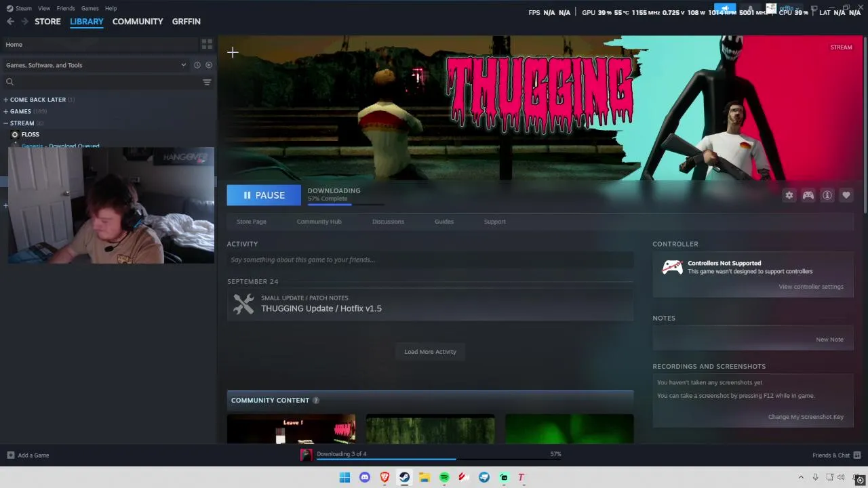Open the Friends & Chat icon
The width and height of the screenshot is (868, 488).
pos(857,455)
